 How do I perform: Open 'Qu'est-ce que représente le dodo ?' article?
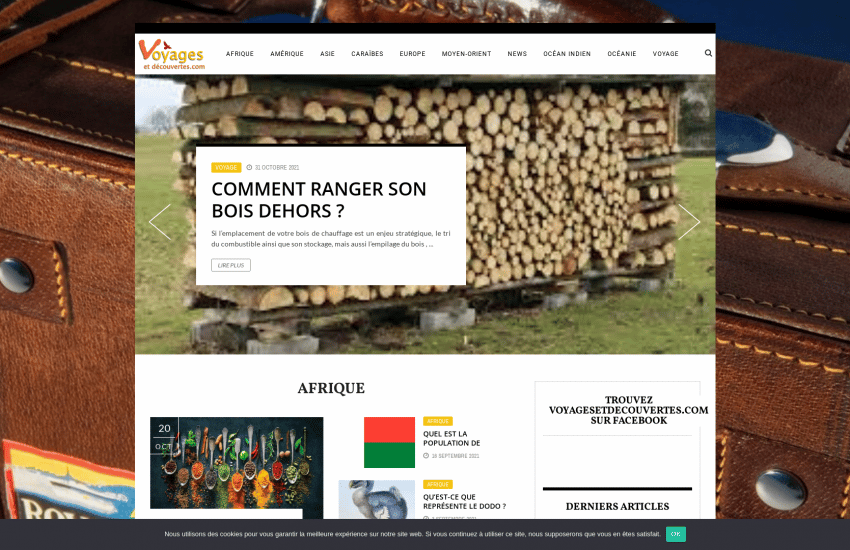(x=464, y=501)
